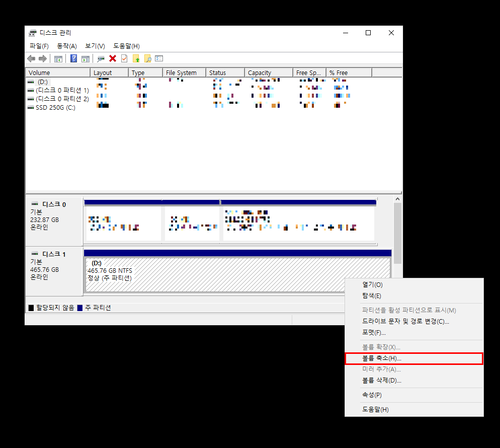Click the drive icon beside (D:) row
The width and height of the screenshot is (500, 448).
coord(31,82)
